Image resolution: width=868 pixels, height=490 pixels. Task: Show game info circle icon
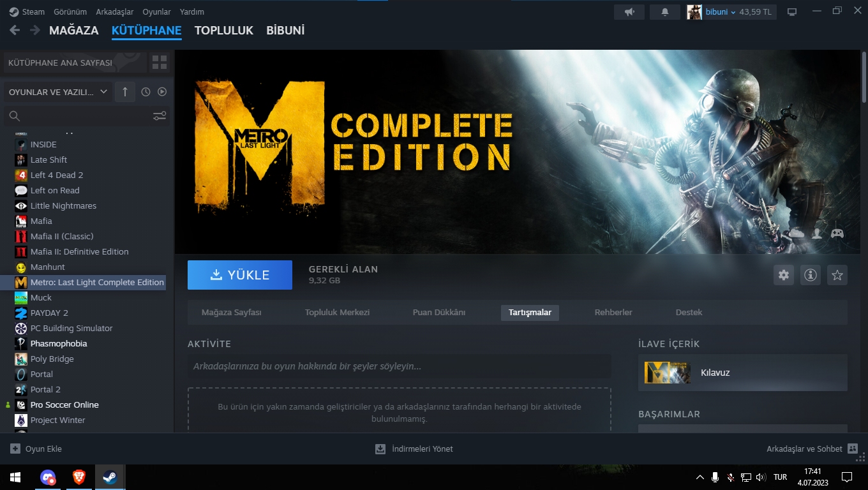click(x=811, y=275)
